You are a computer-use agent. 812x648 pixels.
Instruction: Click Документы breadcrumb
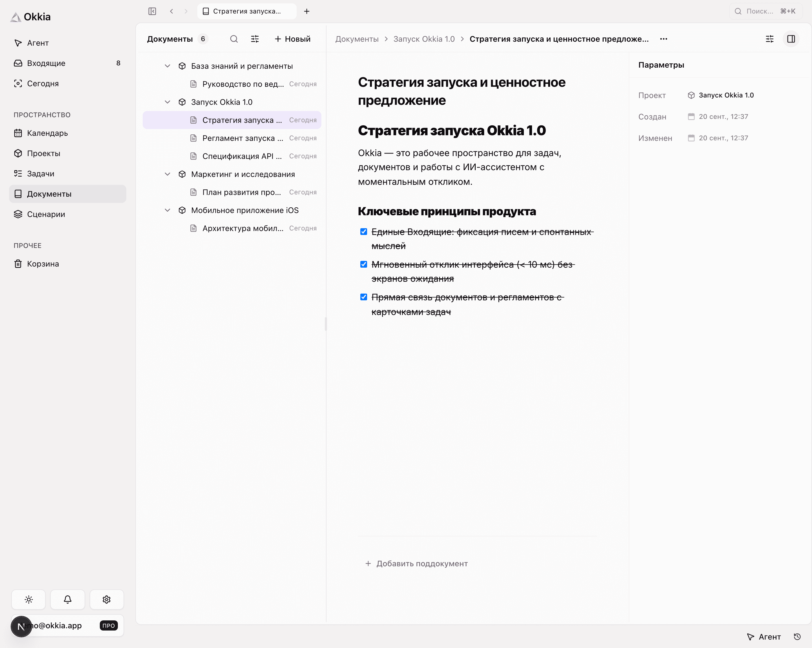click(357, 39)
